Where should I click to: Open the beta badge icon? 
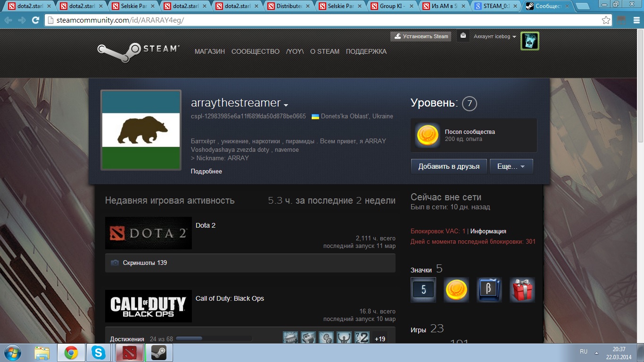pos(489,289)
